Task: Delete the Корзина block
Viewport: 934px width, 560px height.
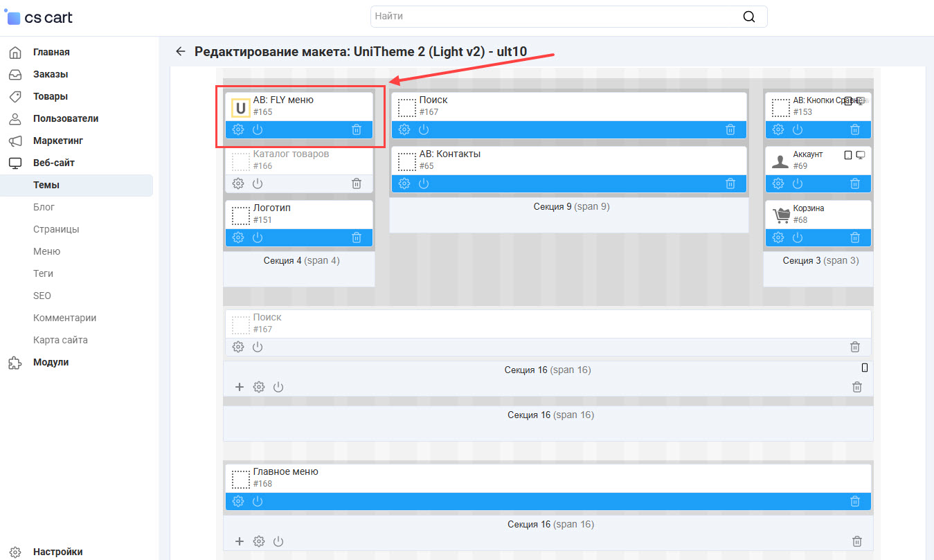Action: pos(855,237)
